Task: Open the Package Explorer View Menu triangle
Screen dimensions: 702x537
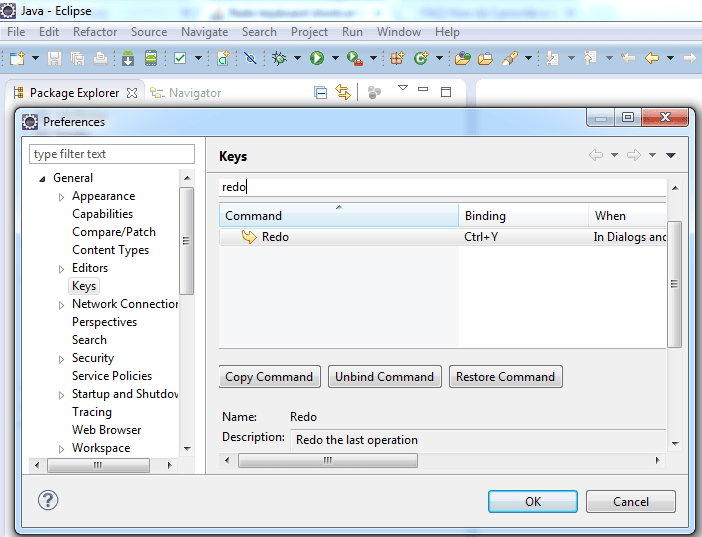Action: point(403,88)
